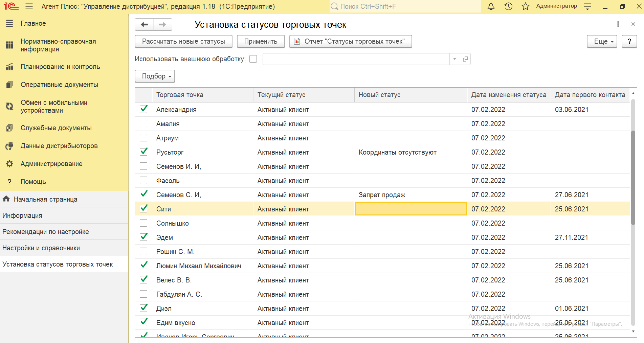644x343 pixels.
Task: Click the Рассчитать новые статусы button
Action: pyautogui.click(x=183, y=41)
